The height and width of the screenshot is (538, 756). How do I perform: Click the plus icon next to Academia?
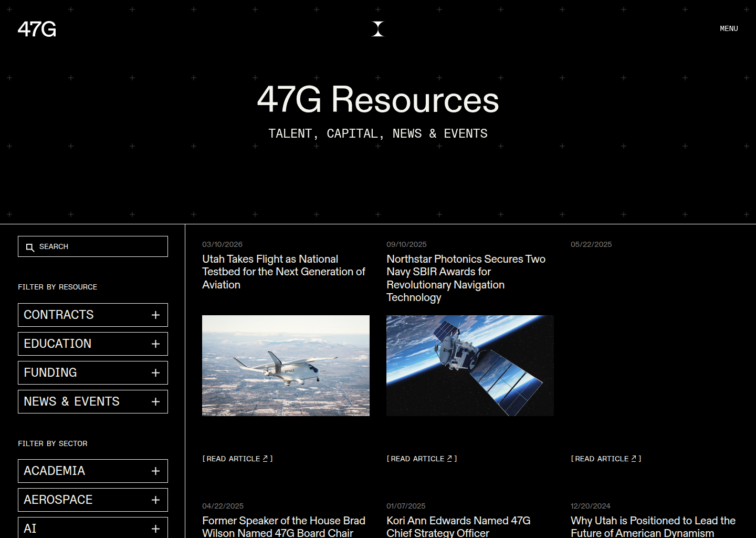coord(155,471)
